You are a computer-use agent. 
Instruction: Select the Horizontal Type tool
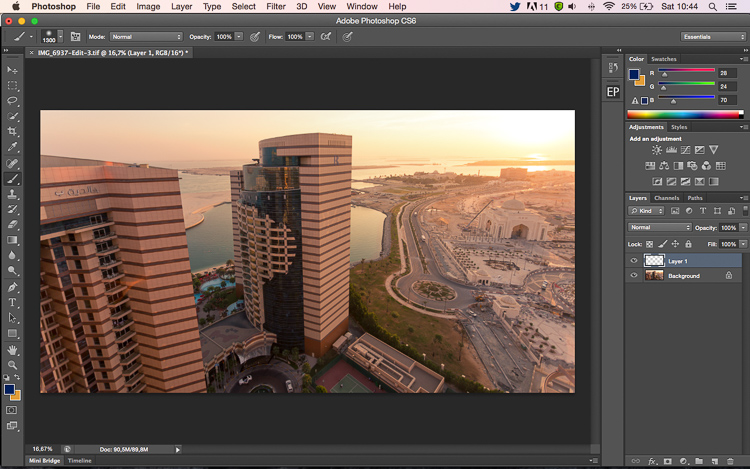click(x=12, y=302)
